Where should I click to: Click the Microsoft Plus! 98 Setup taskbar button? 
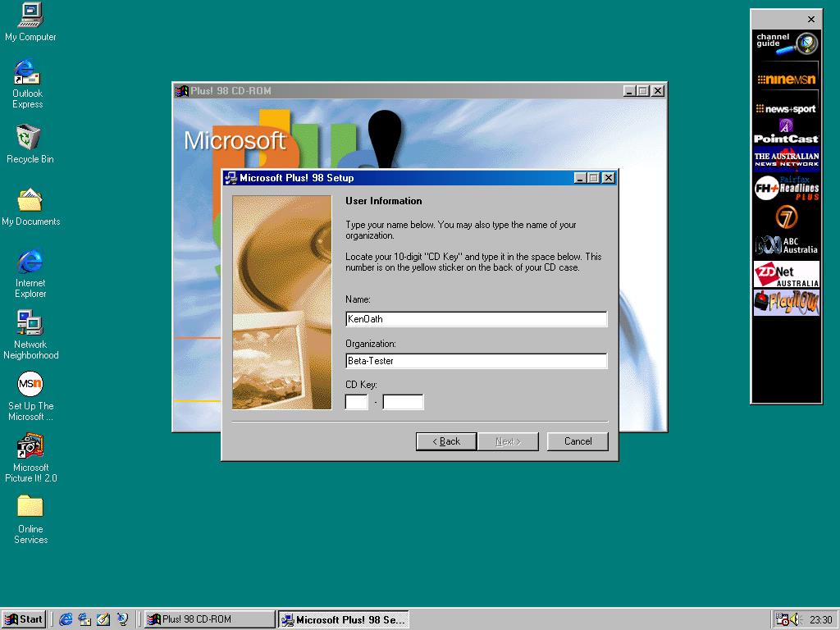[344, 619]
